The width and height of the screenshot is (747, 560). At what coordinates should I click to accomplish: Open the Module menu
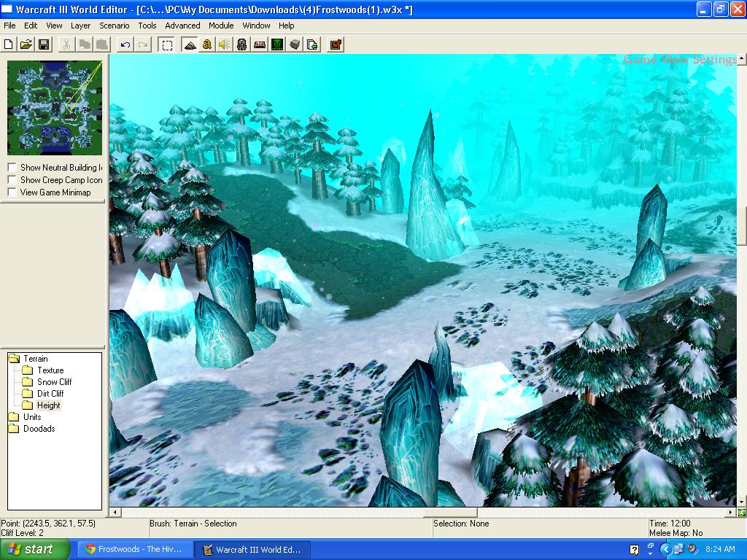(x=221, y=26)
